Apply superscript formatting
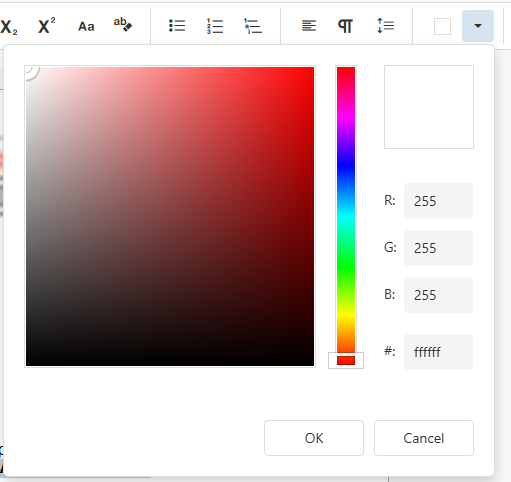The width and height of the screenshot is (511, 482). point(47,26)
